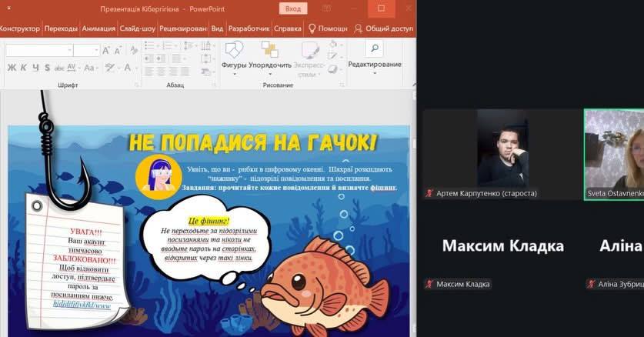Click the phishing link on the note
Screen dimensions: 644x337
(82, 305)
